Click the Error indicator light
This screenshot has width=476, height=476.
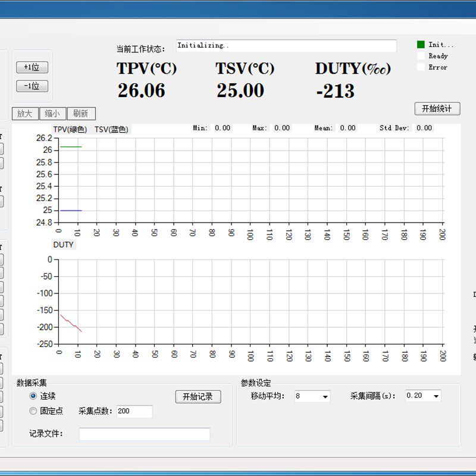click(x=421, y=67)
